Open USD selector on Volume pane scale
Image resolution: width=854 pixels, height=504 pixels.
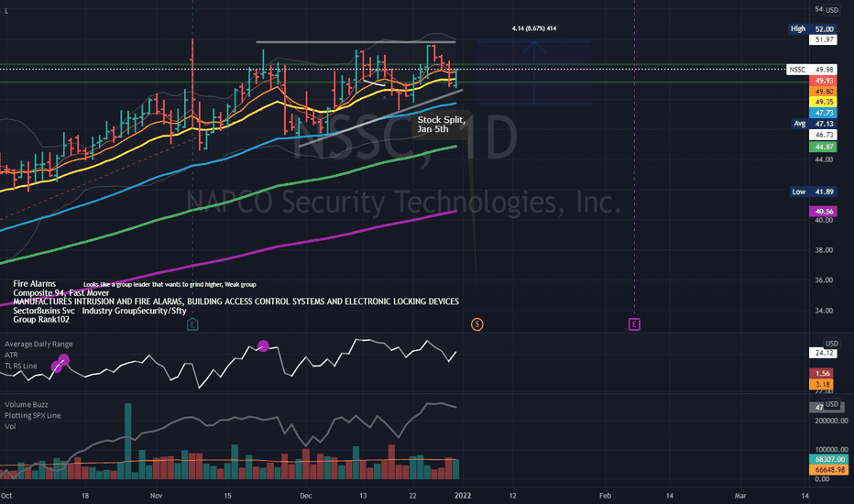tap(832, 404)
